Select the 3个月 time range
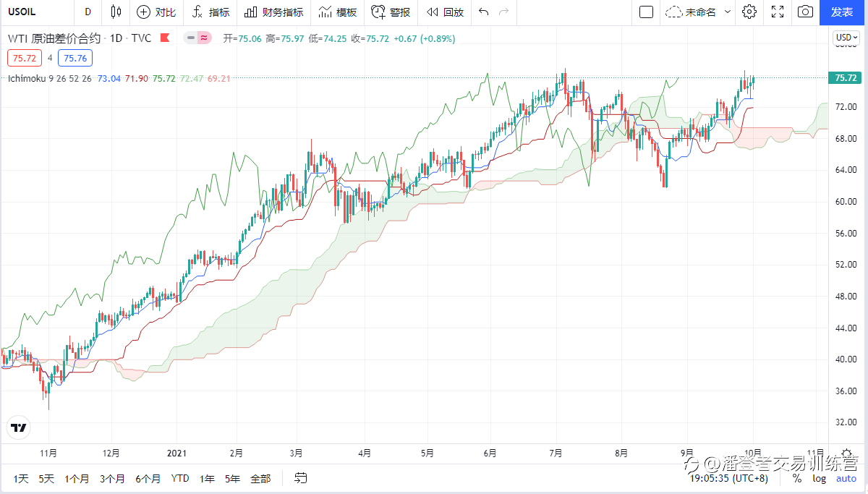This screenshot has height=494, width=868. pos(112,478)
